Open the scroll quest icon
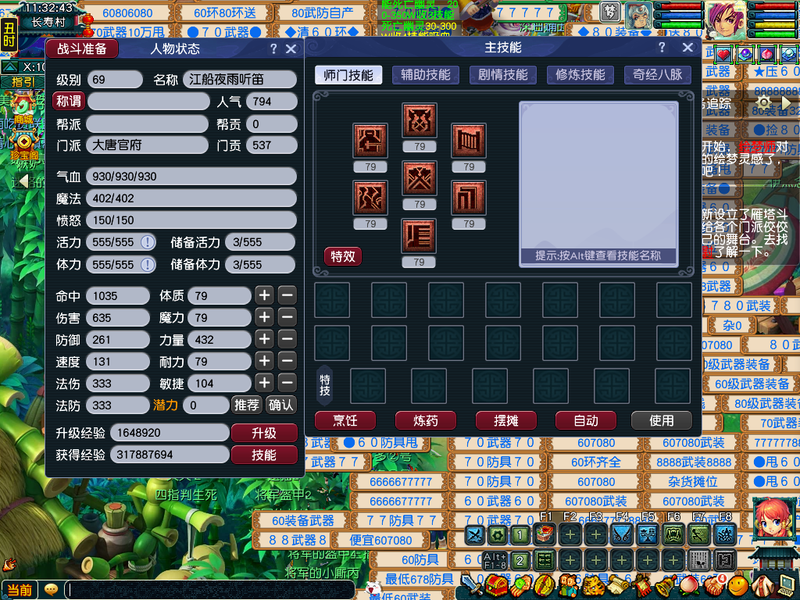 click(618, 586)
